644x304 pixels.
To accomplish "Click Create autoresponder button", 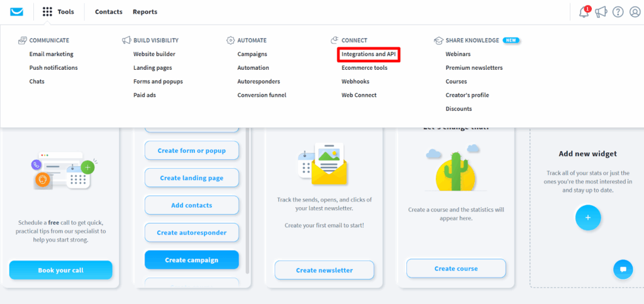I will [x=192, y=232].
